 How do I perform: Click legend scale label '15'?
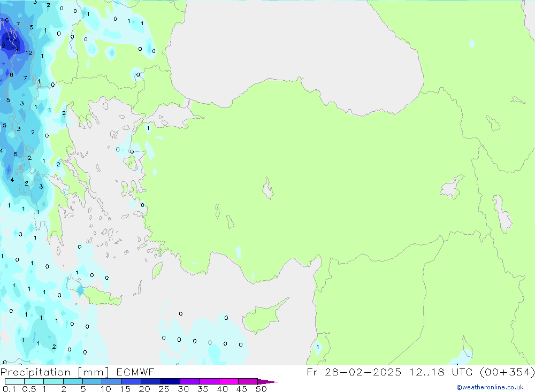pos(125,389)
